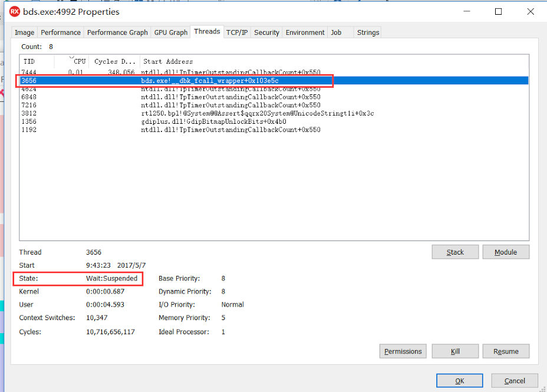Resume the suspended thread

click(x=505, y=351)
